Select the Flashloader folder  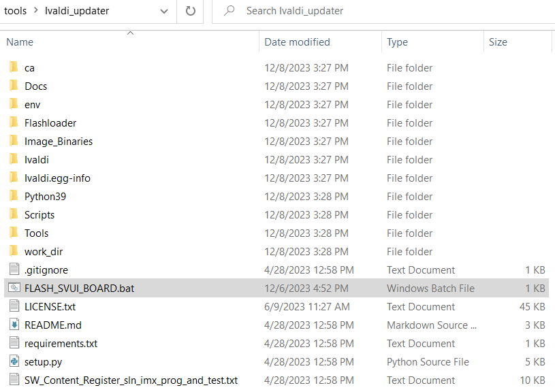50,123
